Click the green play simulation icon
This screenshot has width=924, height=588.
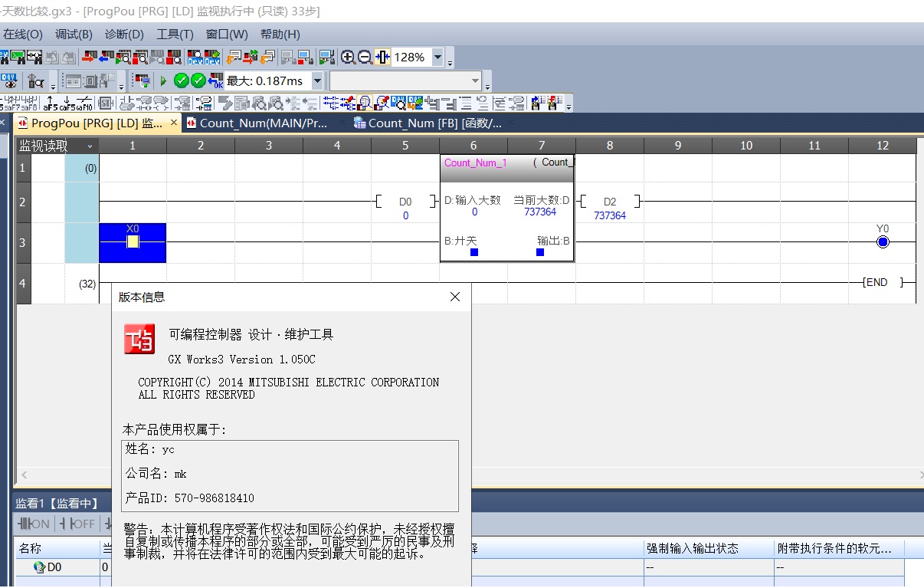pyautogui.click(x=162, y=80)
